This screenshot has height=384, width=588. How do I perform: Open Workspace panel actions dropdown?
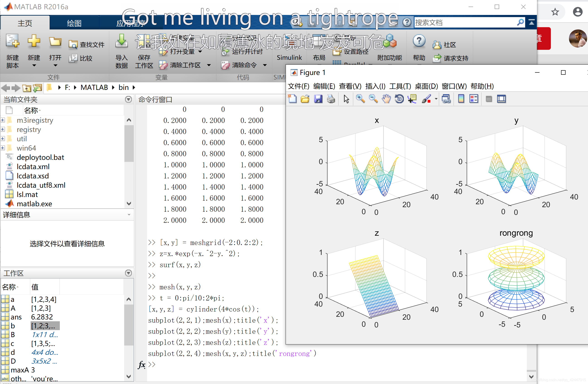point(128,273)
